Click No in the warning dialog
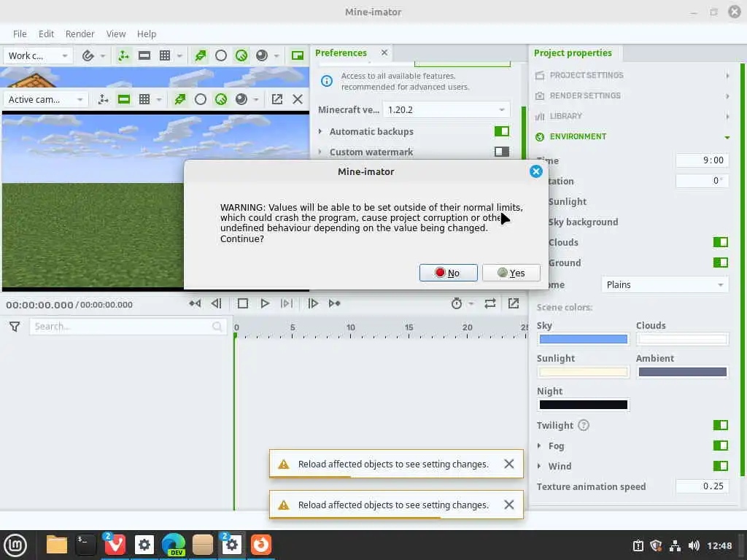Viewport: 747px width, 560px height. click(448, 273)
